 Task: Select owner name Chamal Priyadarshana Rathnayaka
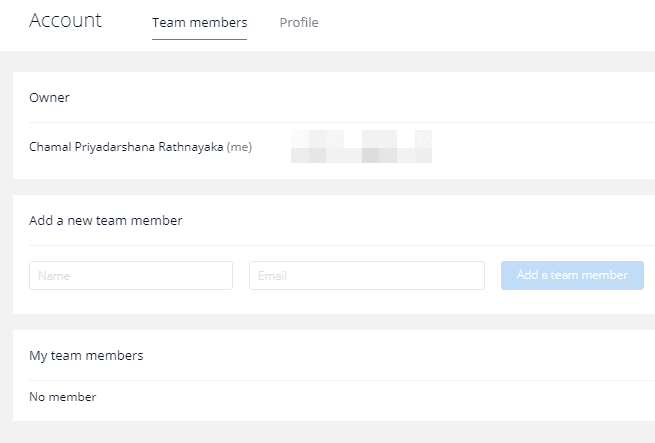[x=126, y=147]
